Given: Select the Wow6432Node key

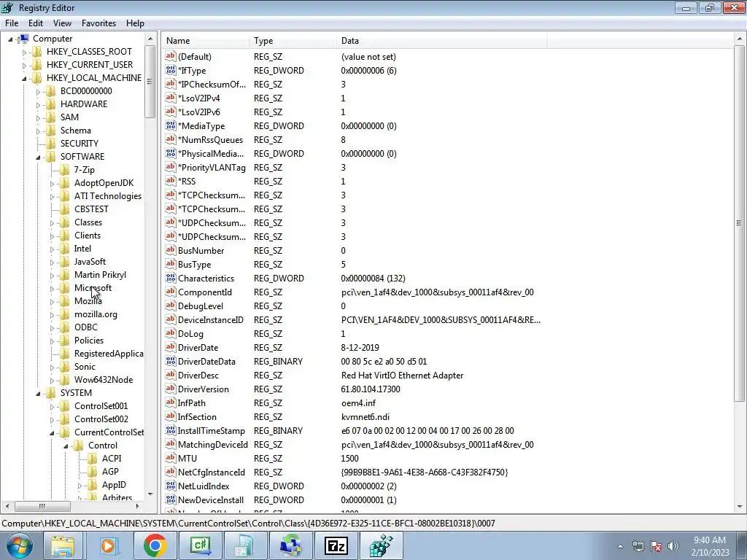Looking at the screenshot, I should coord(104,379).
